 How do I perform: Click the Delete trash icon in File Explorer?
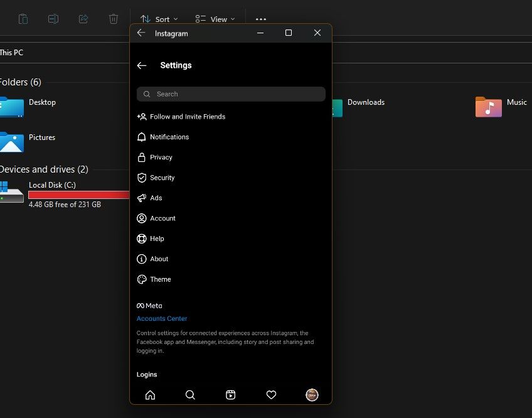pyautogui.click(x=114, y=19)
